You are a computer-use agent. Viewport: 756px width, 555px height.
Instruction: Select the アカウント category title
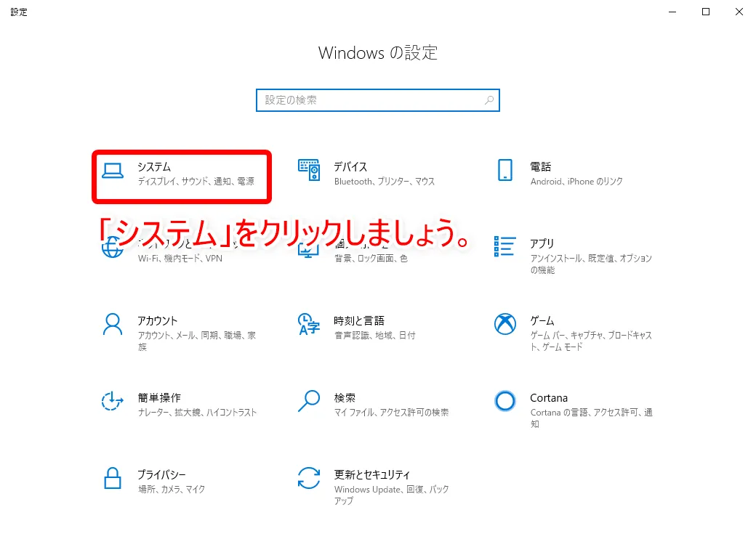coord(157,321)
